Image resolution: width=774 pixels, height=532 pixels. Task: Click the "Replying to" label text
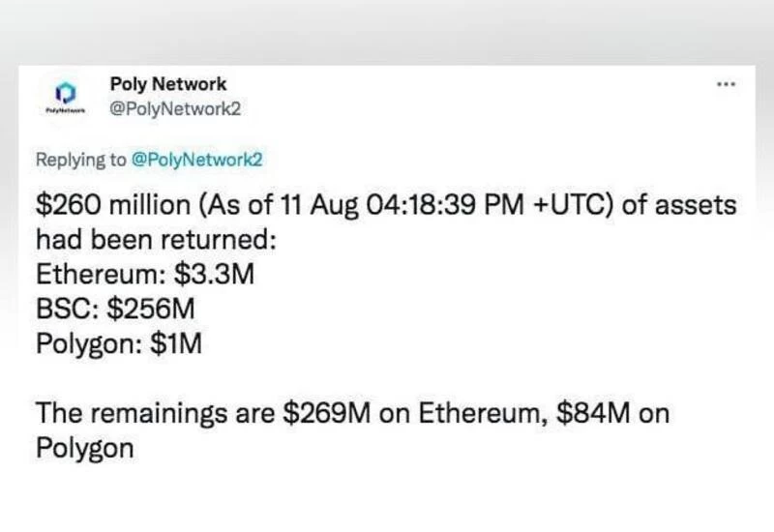coord(81,160)
